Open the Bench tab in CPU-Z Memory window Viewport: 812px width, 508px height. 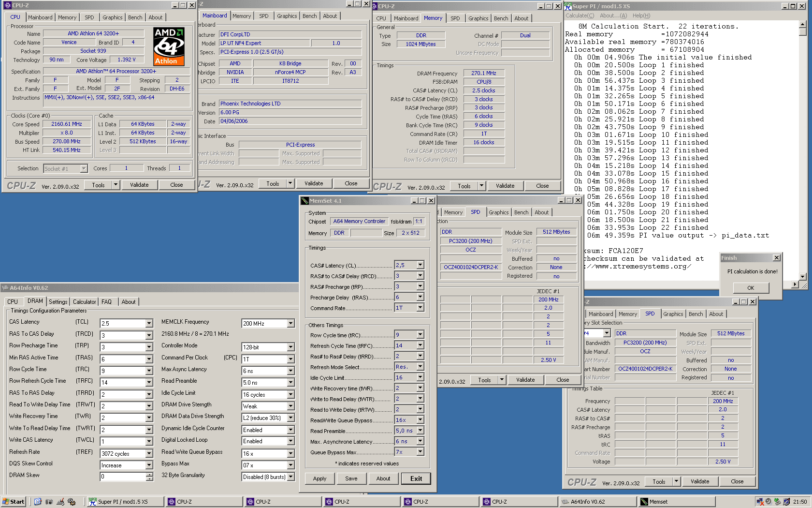[x=501, y=18]
